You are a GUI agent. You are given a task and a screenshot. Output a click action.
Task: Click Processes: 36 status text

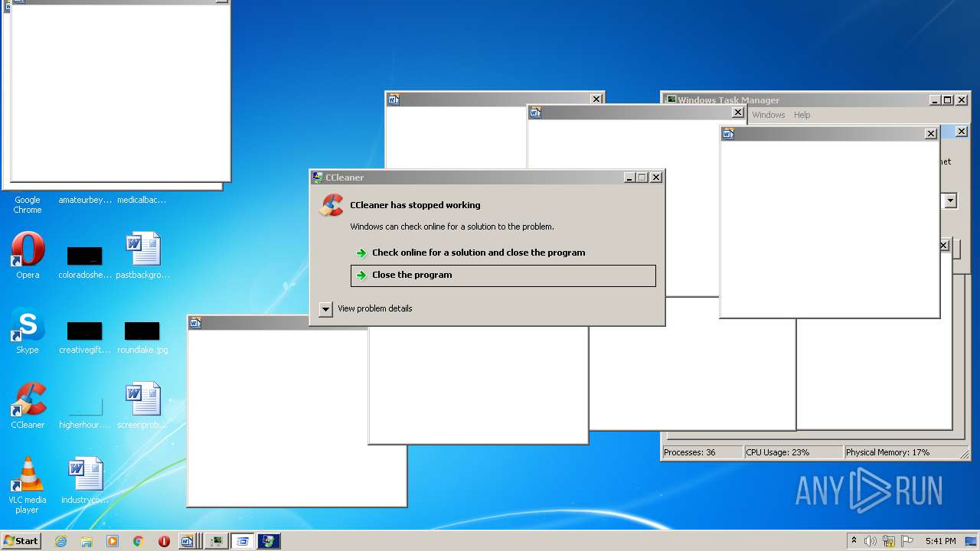689,452
